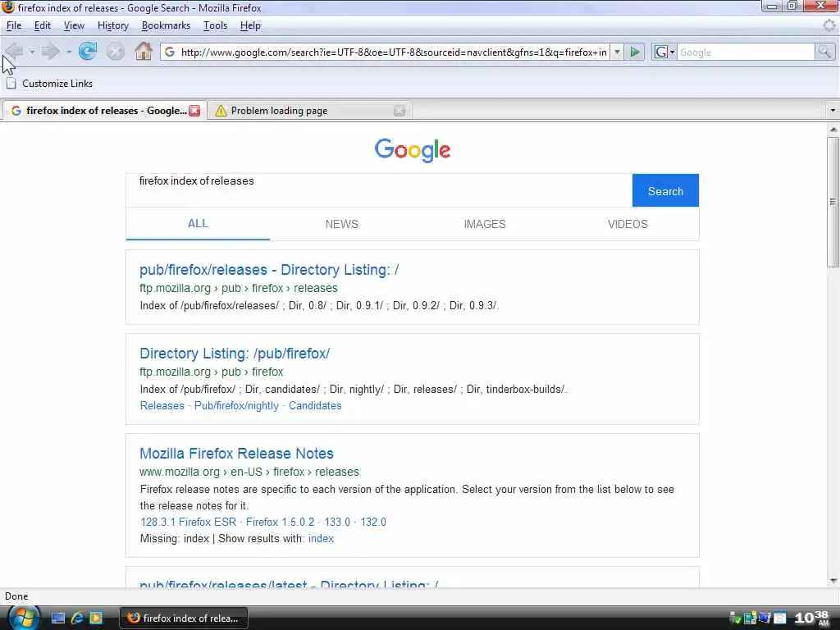Click the Candidates sitelink
840x630 pixels.
[315, 405]
